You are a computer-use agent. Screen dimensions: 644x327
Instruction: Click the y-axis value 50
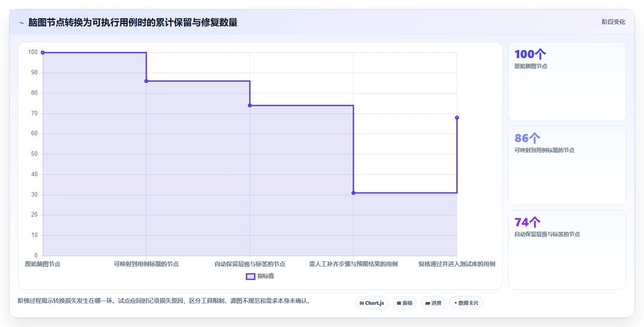[34, 154]
